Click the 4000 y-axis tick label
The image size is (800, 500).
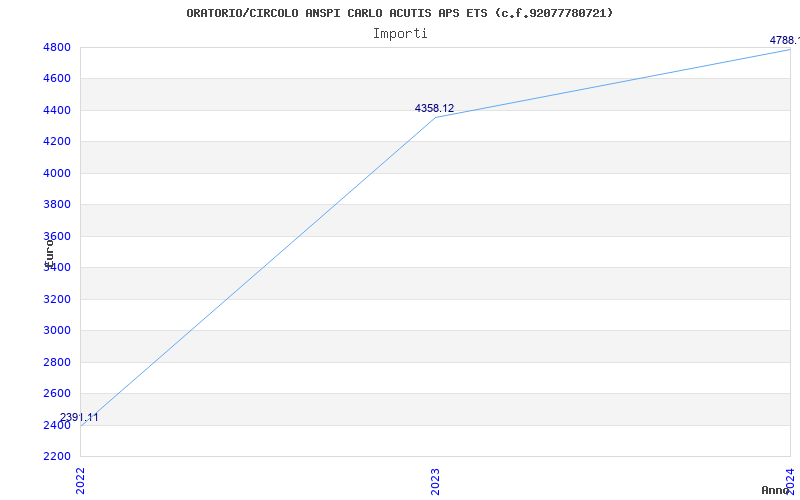[x=57, y=173]
